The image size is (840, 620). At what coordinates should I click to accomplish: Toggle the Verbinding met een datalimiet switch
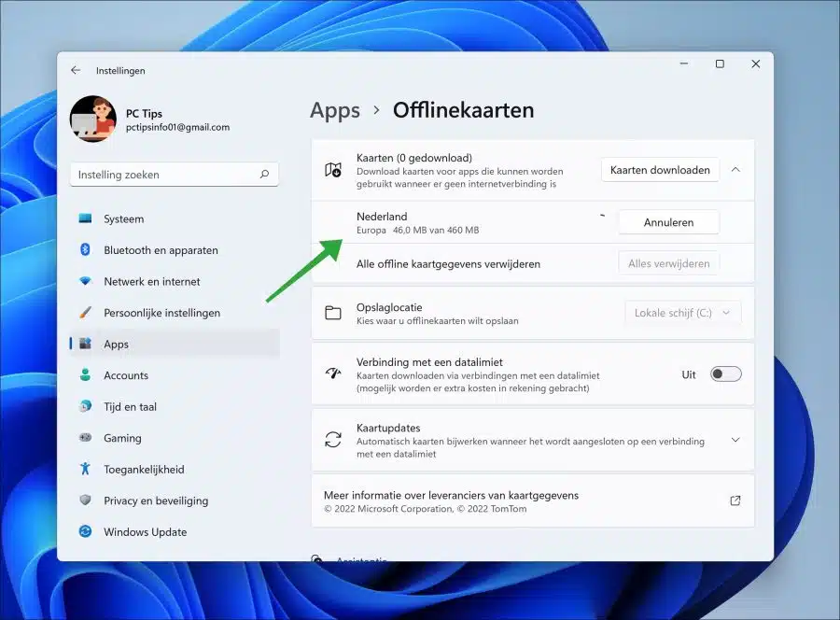[x=725, y=374]
